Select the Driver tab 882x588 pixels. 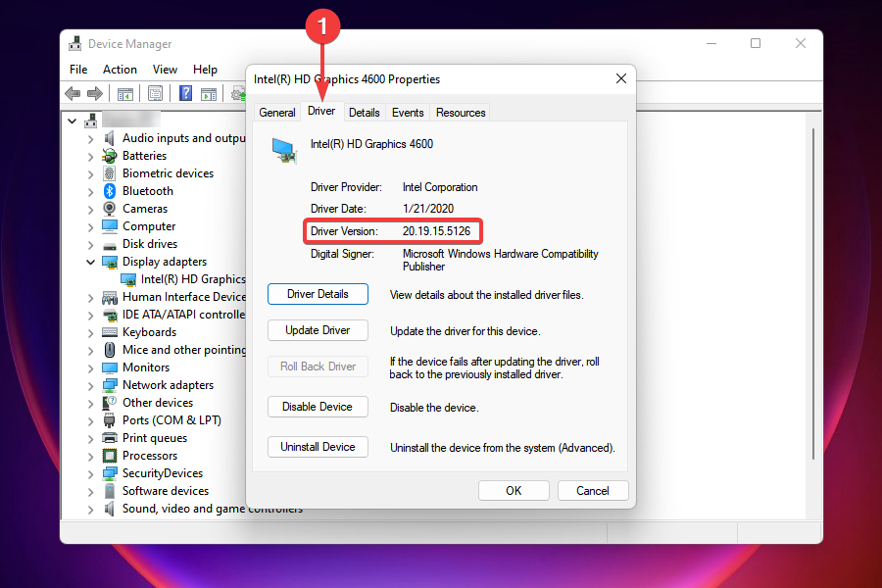pyautogui.click(x=321, y=111)
